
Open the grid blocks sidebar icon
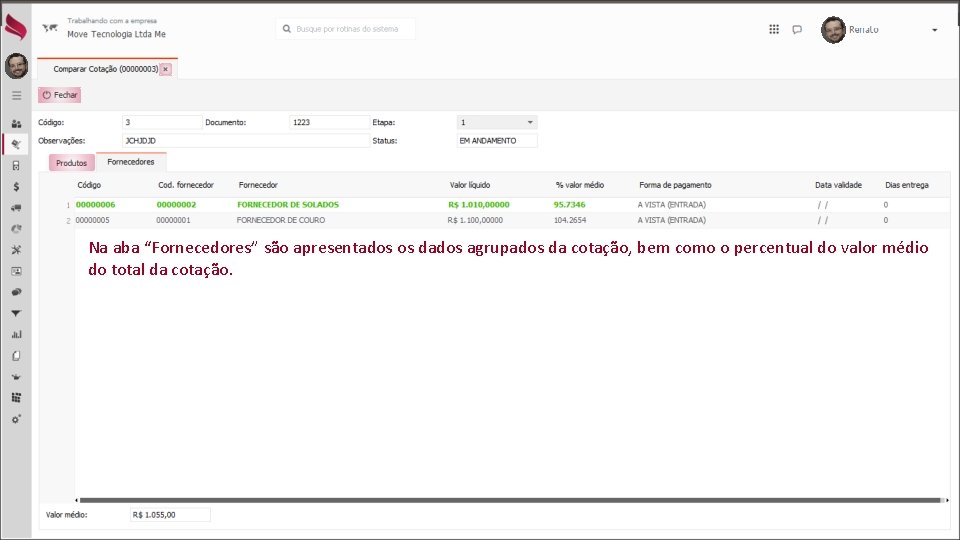(x=17, y=398)
